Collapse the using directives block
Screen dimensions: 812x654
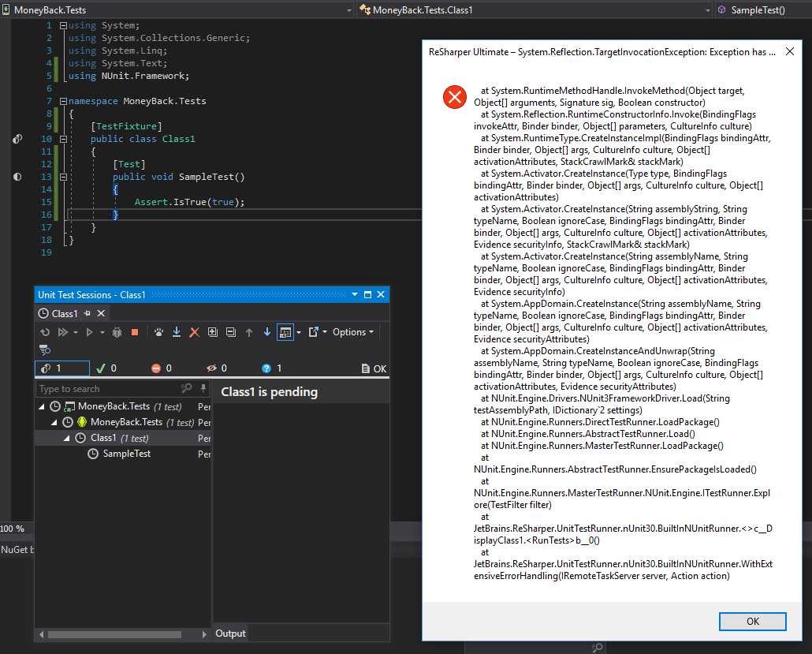[63, 25]
